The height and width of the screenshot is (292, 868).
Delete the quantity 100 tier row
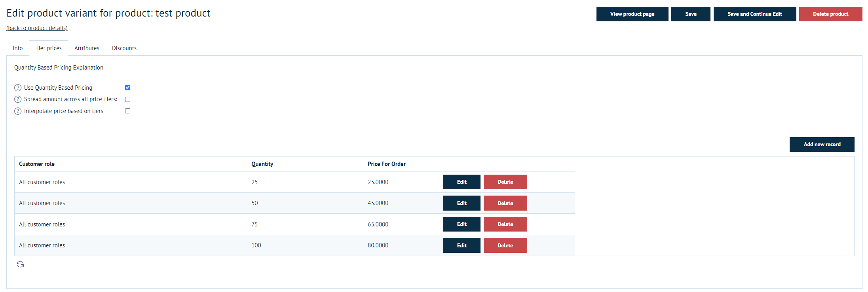click(x=505, y=245)
